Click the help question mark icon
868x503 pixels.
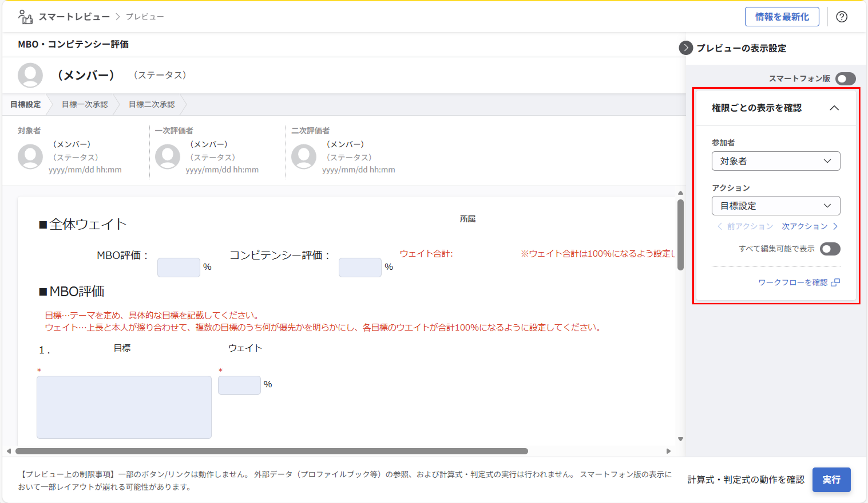coord(841,16)
